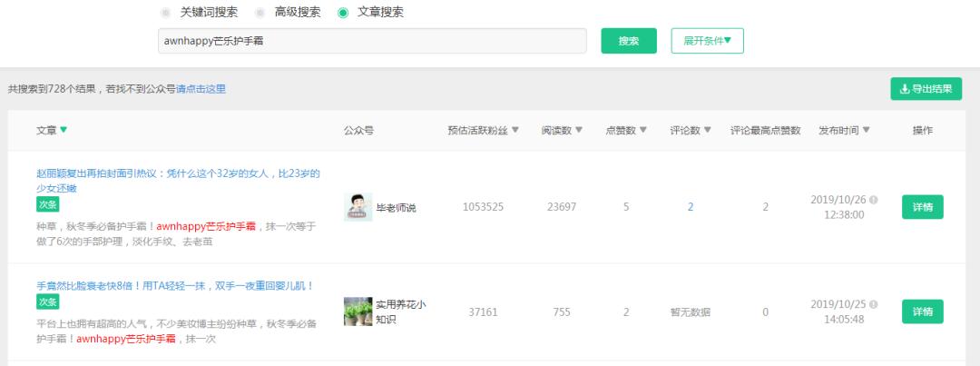Click the 暂无数据 comment cell
The width and height of the screenshot is (980, 366).
(691, 312)
